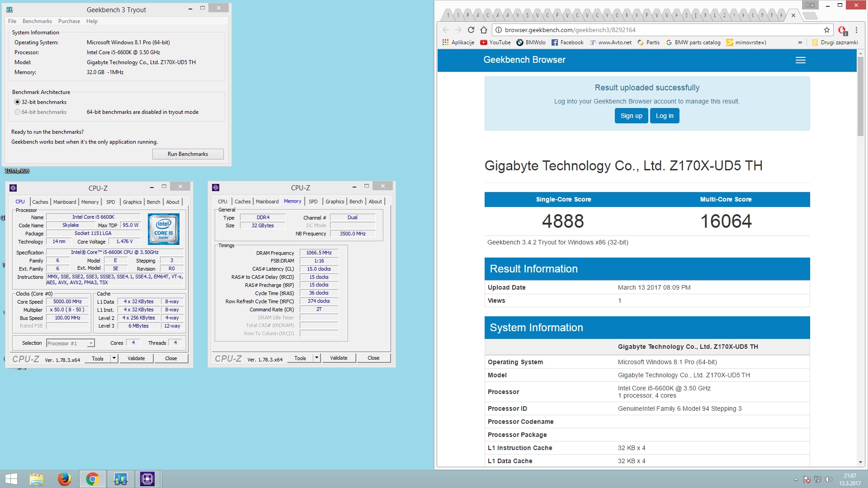Click Tools button in left CPU-Z window
Image resolution: width=868 pixels, height=488 pixels.
pyautogui.click(x=98, y=358)
